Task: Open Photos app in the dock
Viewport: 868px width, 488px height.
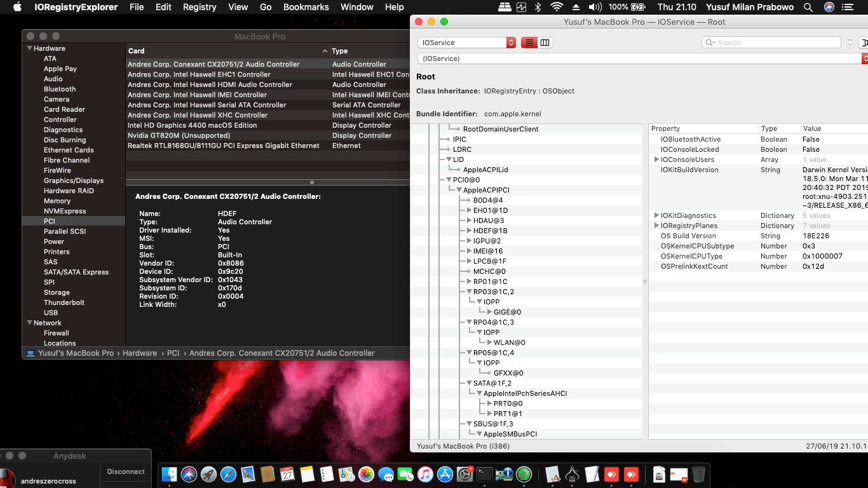Action: [366, 474]
